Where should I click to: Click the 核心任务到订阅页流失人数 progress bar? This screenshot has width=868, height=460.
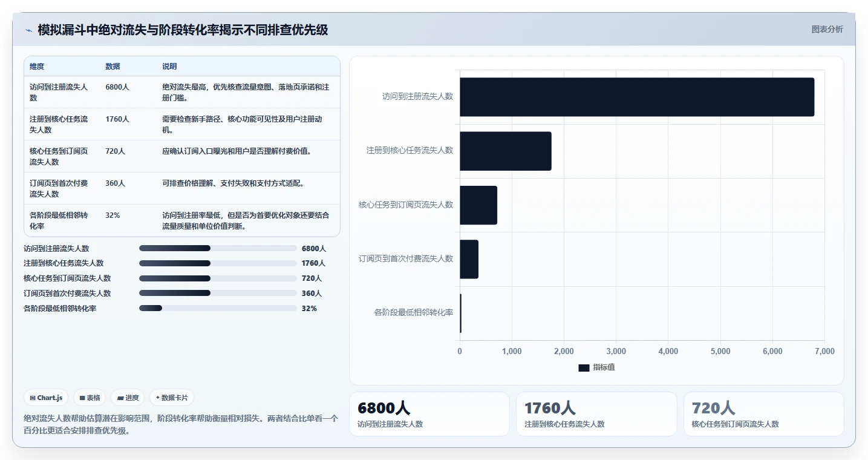pyautogui.click(x=218, y=278)
